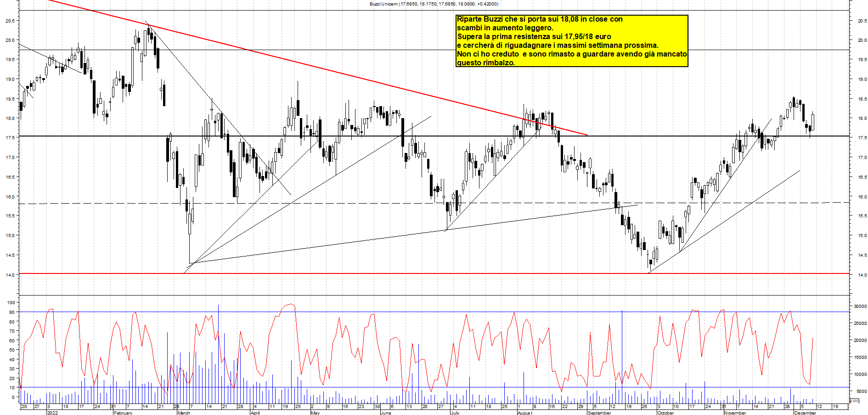This screenshot has width=868, height=415.
Task: Click the '16.0' price label on left axis
Action: tap(10, 197)
